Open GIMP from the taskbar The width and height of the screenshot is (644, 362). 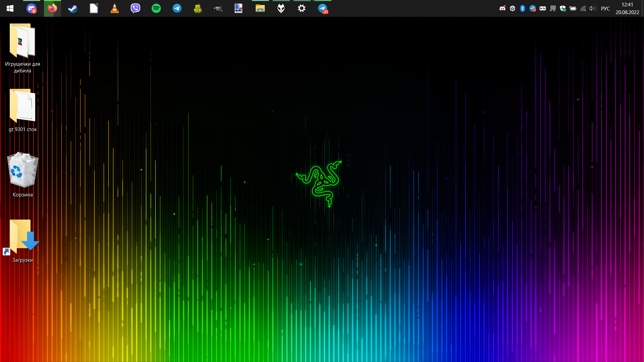coord(218,8)
